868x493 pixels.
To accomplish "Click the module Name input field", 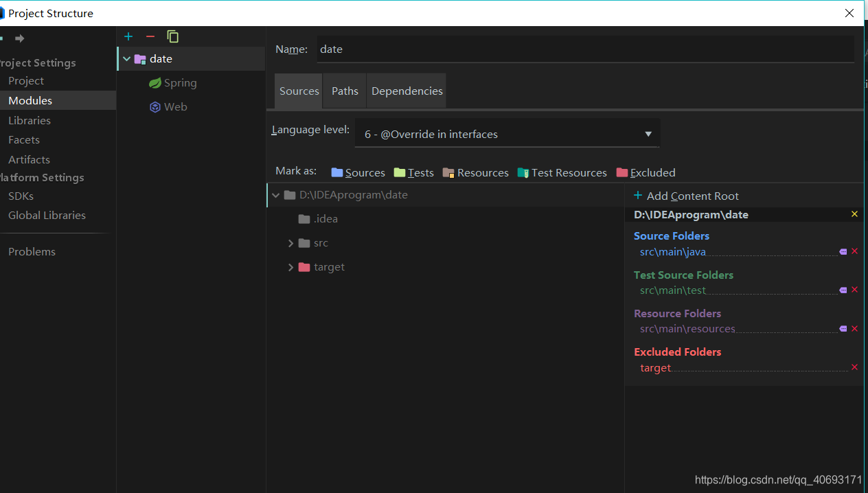I will pos(585,49).
